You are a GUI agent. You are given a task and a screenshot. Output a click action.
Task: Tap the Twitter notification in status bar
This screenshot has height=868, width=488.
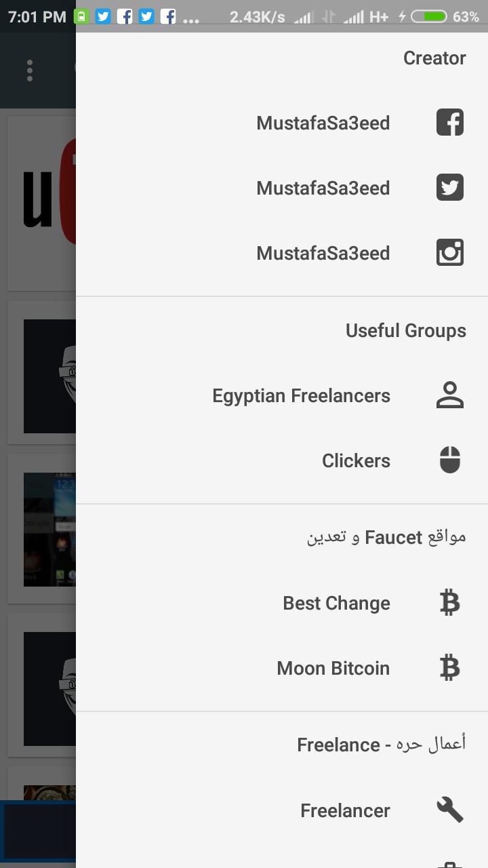103,16
